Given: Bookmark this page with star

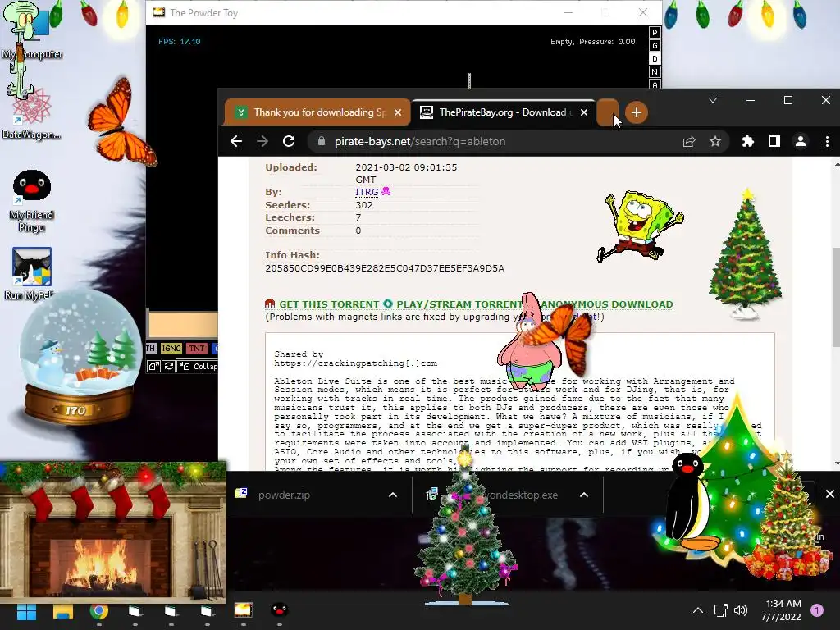Looking at the screenshot, I should click(x=715, y=141).
